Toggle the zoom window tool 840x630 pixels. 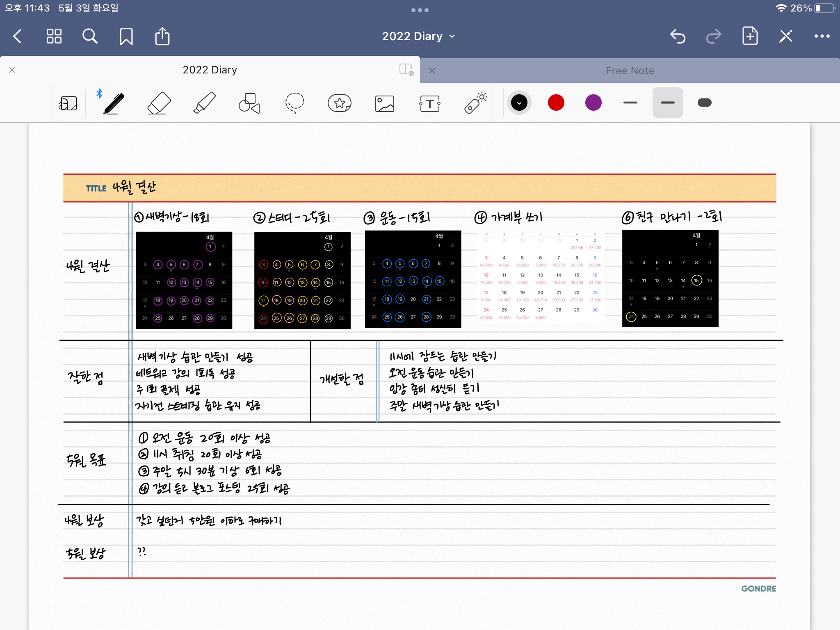point(68,103)
